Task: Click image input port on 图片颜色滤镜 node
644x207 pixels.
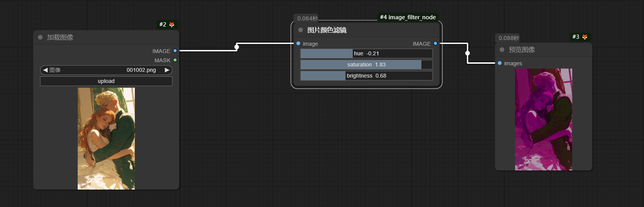Action: tap(298, 43)
